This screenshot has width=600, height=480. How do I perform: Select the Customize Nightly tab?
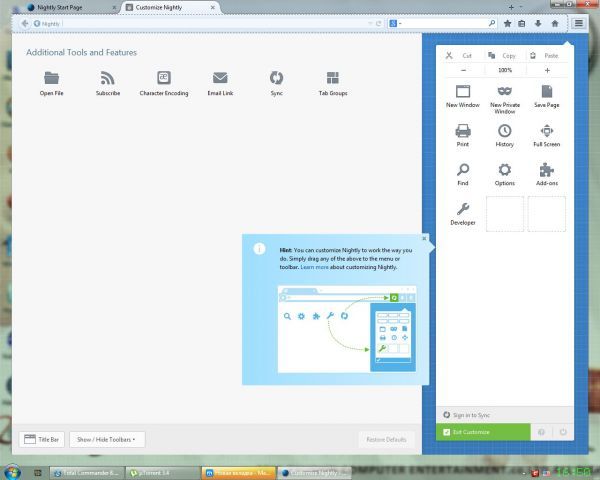click(x=170, y=7)
